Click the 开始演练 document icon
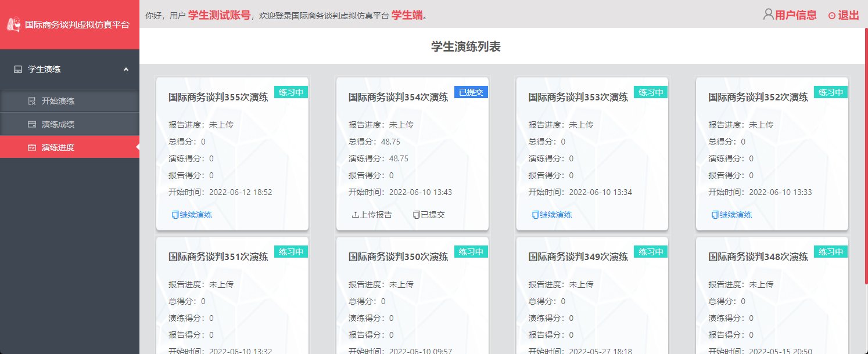The height and width of the screenshot is (354, 868). (x=32, y=101)
